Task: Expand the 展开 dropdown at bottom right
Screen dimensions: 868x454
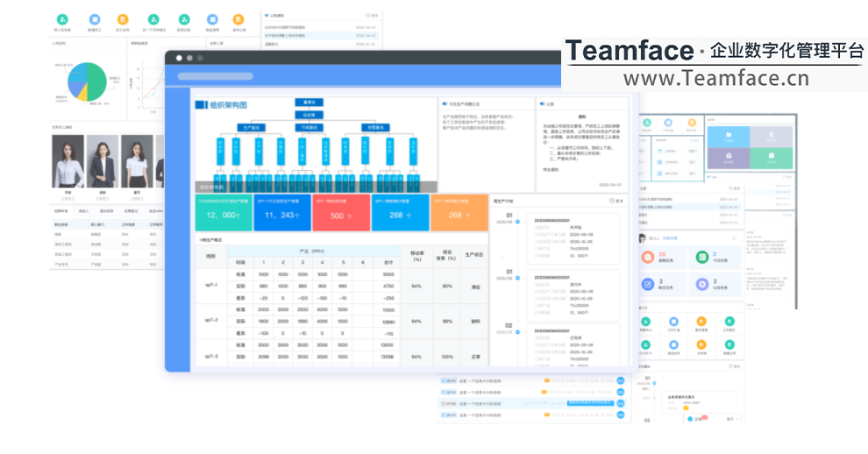Action: tap(732, 419)
